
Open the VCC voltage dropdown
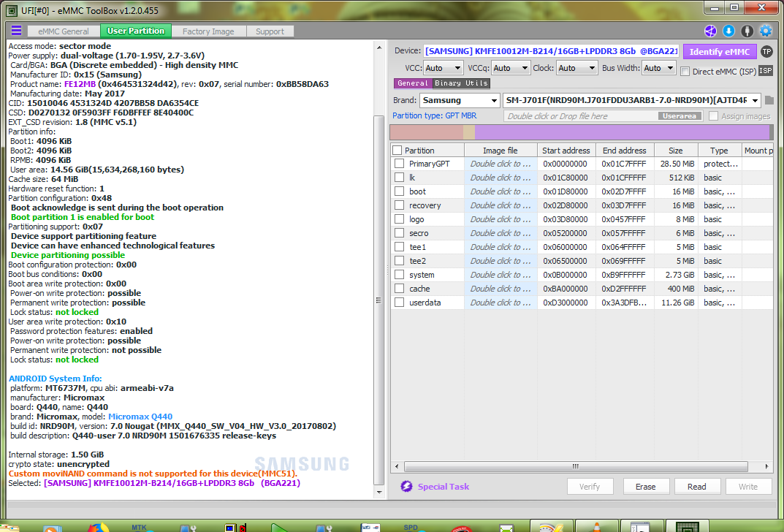444,68
